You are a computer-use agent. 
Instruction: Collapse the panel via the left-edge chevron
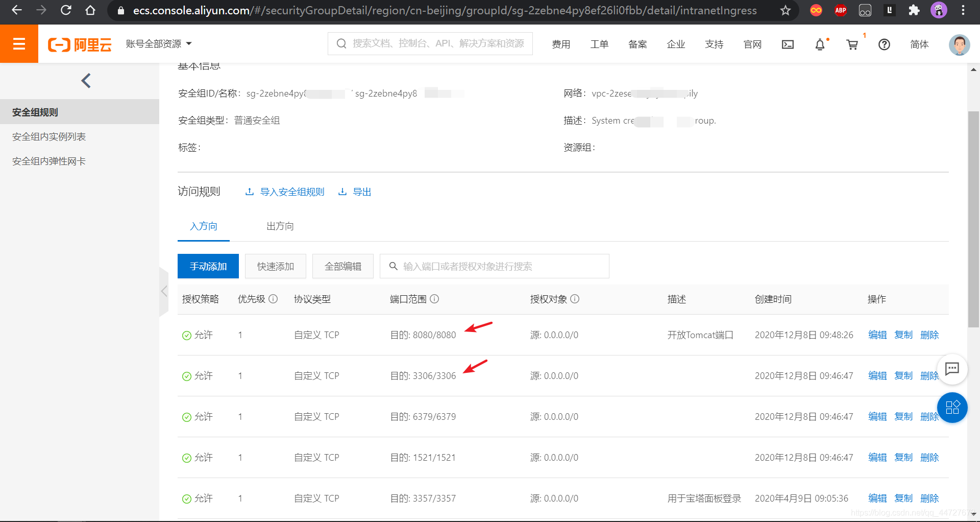pyautogui.click(x=164, y=291)
